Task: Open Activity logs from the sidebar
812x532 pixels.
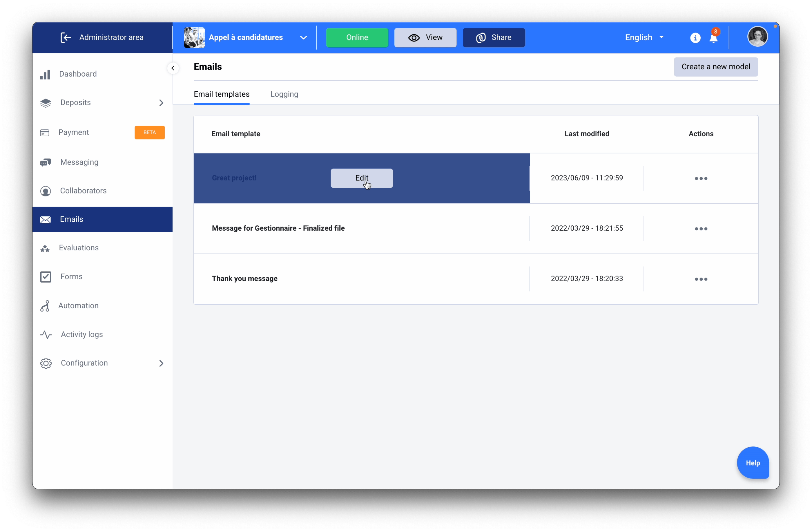Action: click(x=81, y=334)
